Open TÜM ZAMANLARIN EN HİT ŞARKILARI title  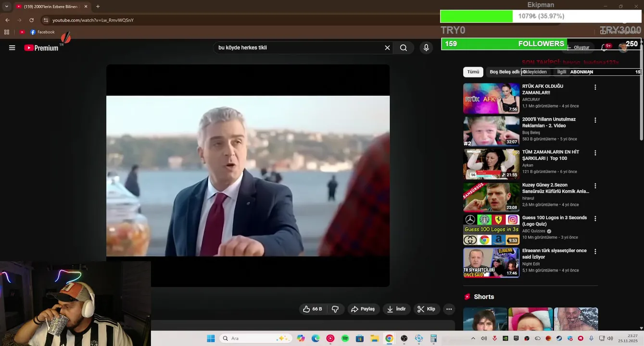point(551,155)
